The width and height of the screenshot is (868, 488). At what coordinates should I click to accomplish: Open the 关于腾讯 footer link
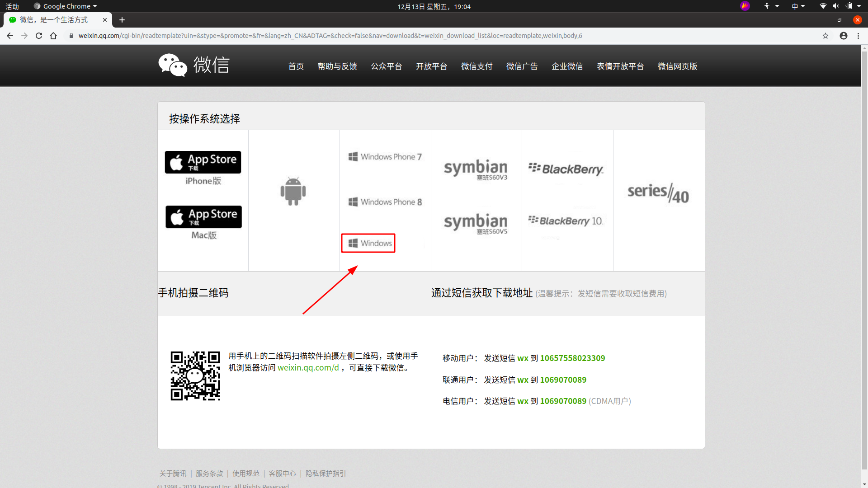tap(173, 474)
